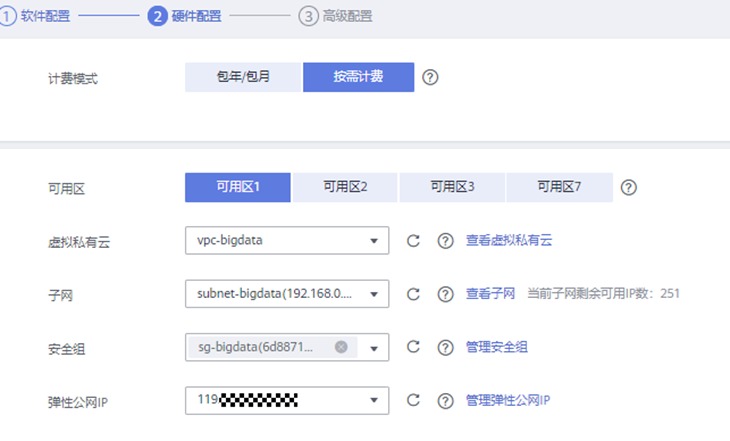The height and width of the screenshot is (441, 730).
Task: Refresh the 安全组 security group list
Action: pos(412,347)
